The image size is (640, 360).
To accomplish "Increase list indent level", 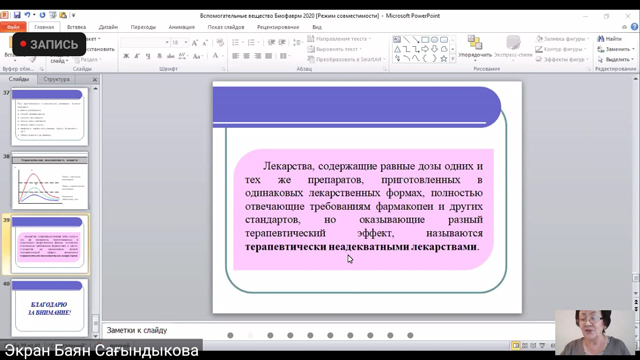I will coord(282,42).
